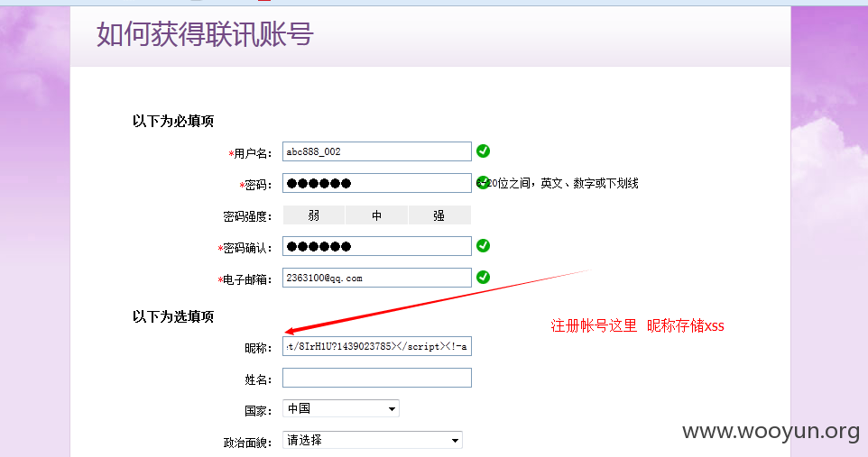Click the 密码确认 confirm password field
868x457 pixels.
pos(377,246)
